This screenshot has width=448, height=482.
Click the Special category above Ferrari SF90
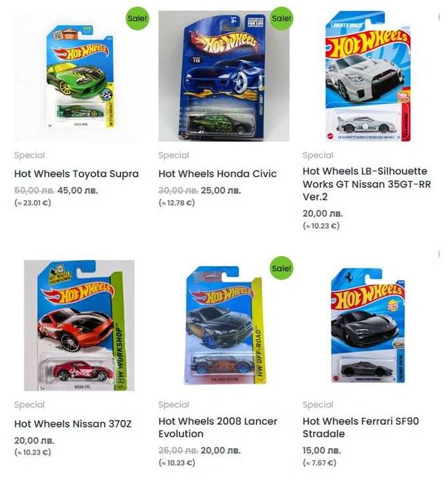pyautogui.click(x=318, y=405)
